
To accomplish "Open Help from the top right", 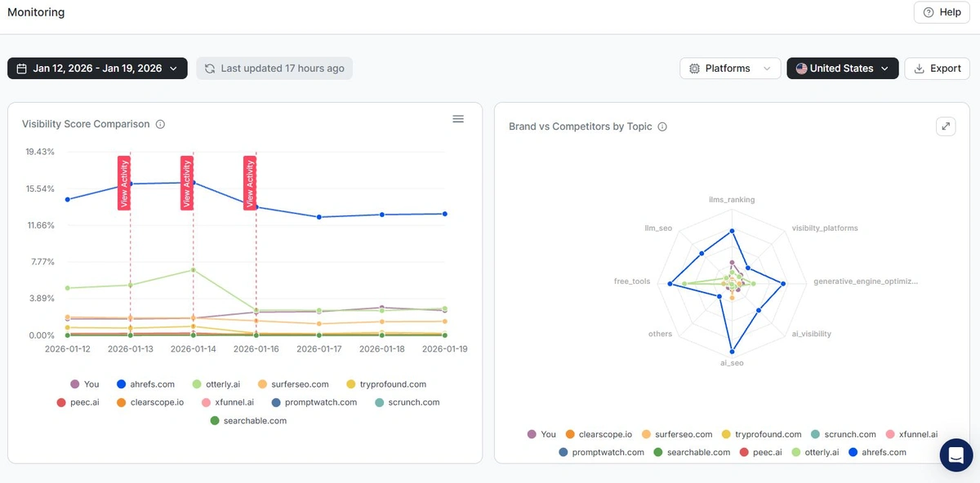I will [x=941, y=12].
